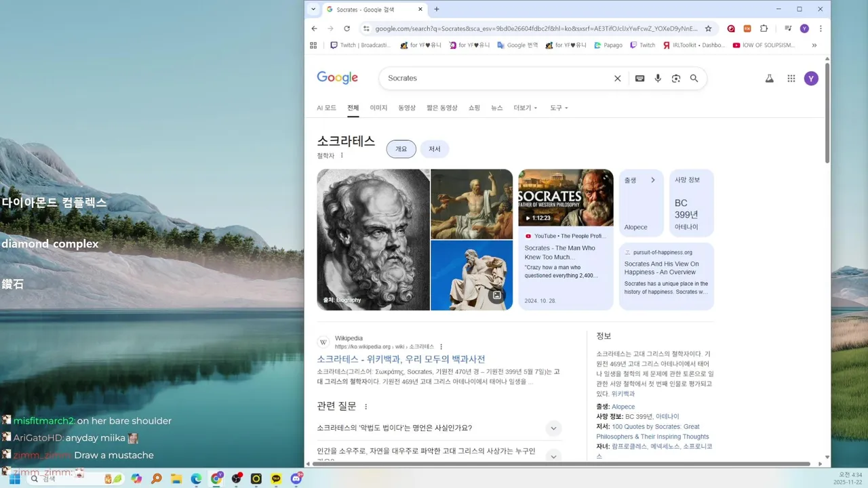The width and height of the screenshot is (868, 488).
Task: Select the 뉴스 tab
Action: (x=497, y=108)
